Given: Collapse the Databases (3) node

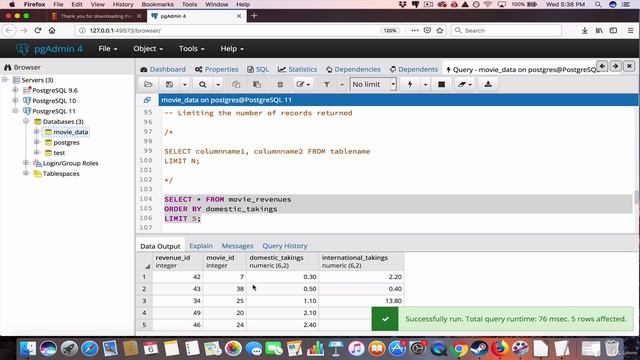Looking at the screenshot, I should pyautogui.click(x=26, y=121).
